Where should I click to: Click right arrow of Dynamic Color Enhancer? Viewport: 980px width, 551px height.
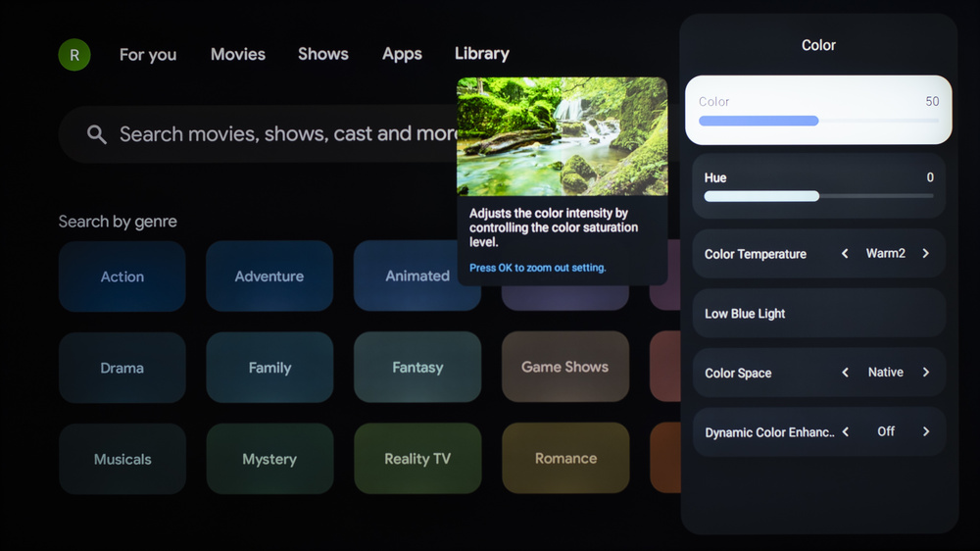(925, 432)
